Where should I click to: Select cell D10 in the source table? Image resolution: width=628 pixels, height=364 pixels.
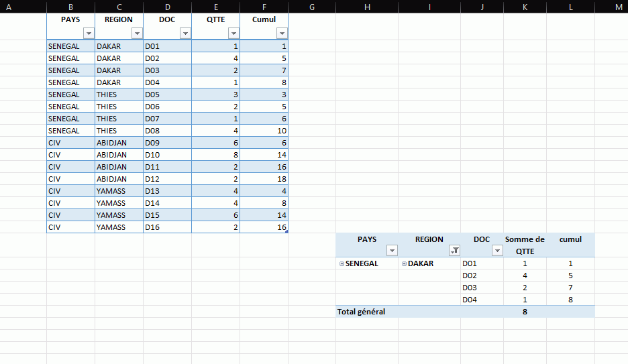point(168,155)
